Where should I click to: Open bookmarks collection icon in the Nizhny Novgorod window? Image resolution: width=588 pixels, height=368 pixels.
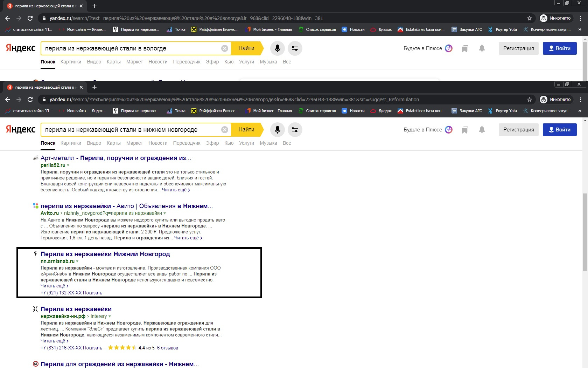point(465,130)
